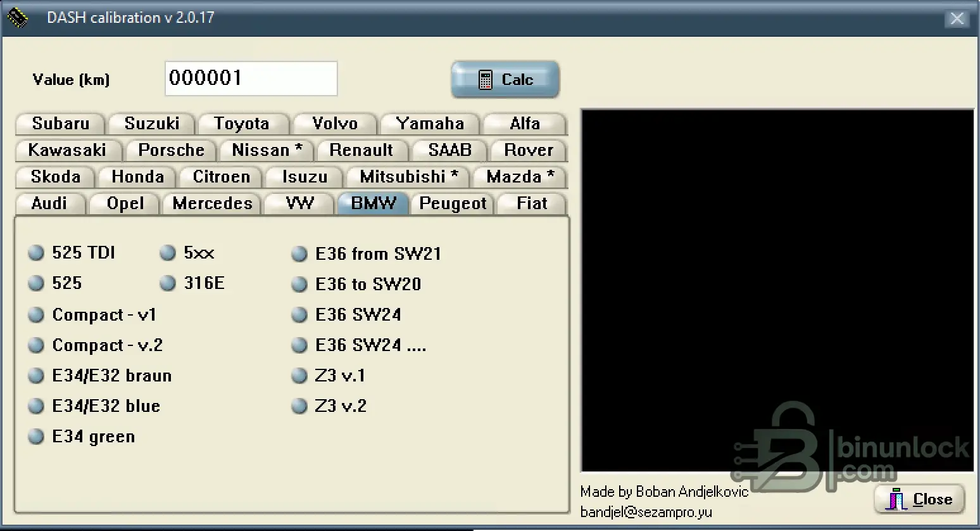980x531 pixels.
Task: Click the bandjel@sezampro.yu email text
Action: coord(646,512)
